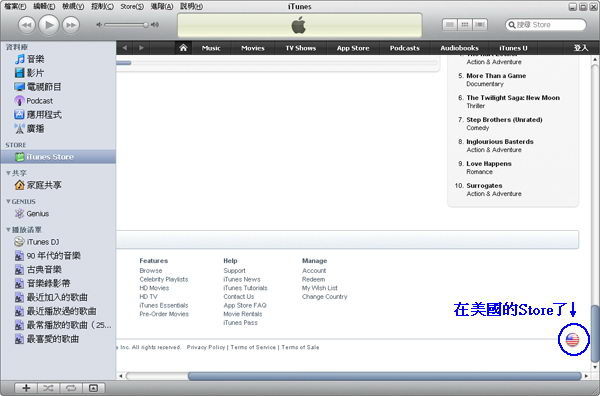Open the Browse link under Features
The height and width of the screenshot is (396, 600).
(x=151, y=271)
